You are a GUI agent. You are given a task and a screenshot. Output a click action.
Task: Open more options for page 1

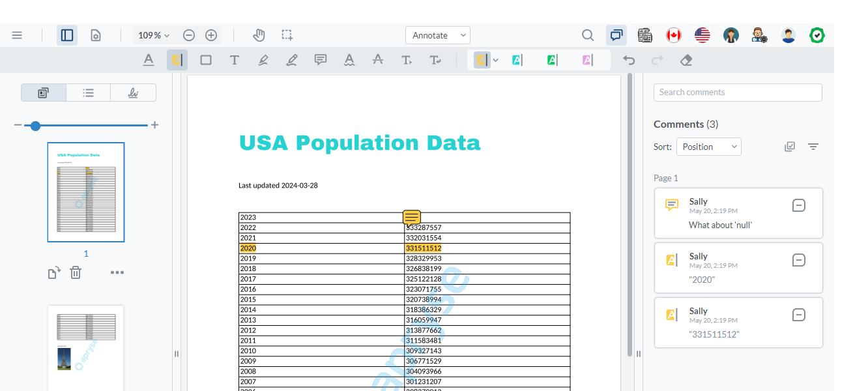click(x=117, y=272)
